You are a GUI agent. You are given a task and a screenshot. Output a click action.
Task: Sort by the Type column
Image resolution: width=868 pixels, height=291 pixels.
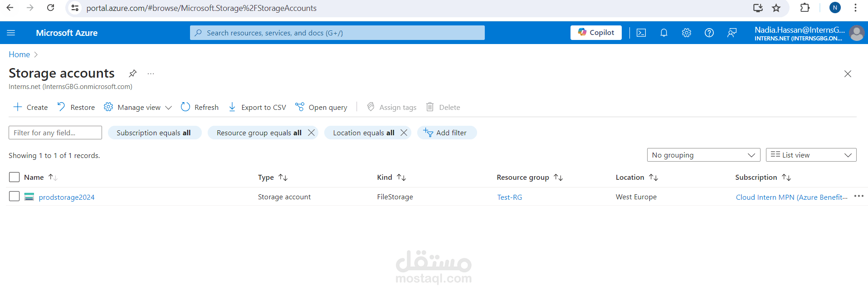(273, 177)
